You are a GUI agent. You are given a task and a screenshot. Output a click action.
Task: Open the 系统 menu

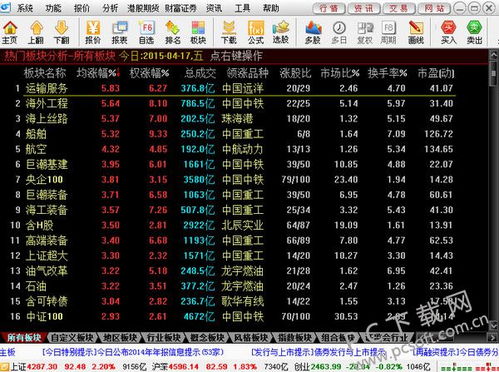(25, 8)
